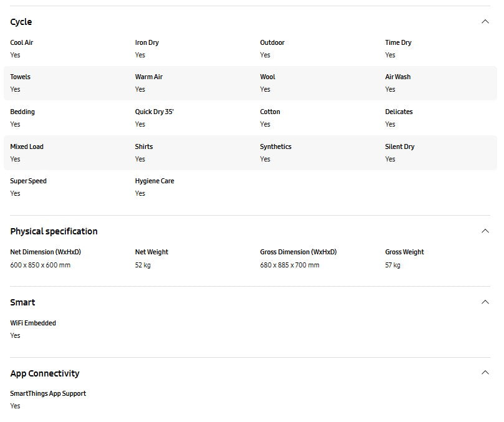The height and width of the screenshot is (422, 504).
Task: Click the SmartThings App Support label
Action: (48, 394)
